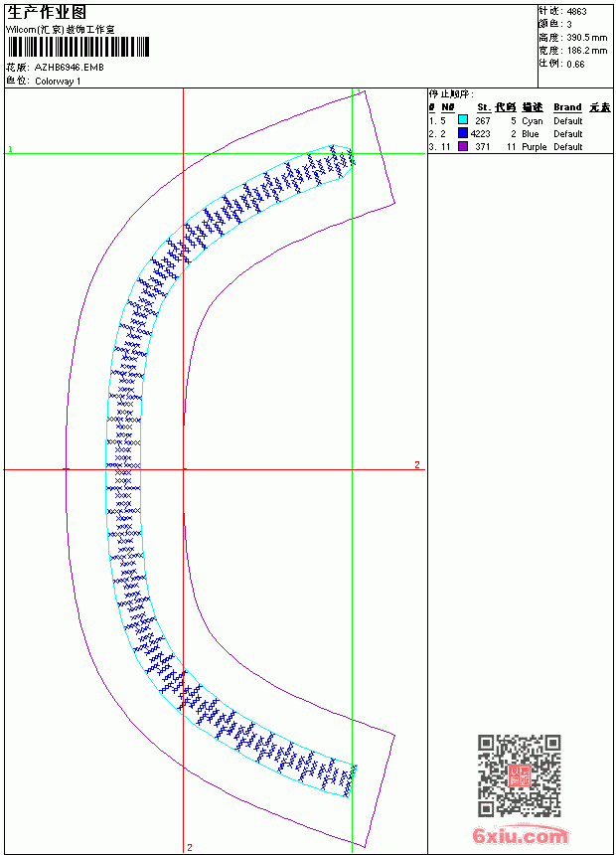Click the AZHB6946.EMB design file name
The width and height of the screenshot is (616, 855).
[x=69, y=68]
